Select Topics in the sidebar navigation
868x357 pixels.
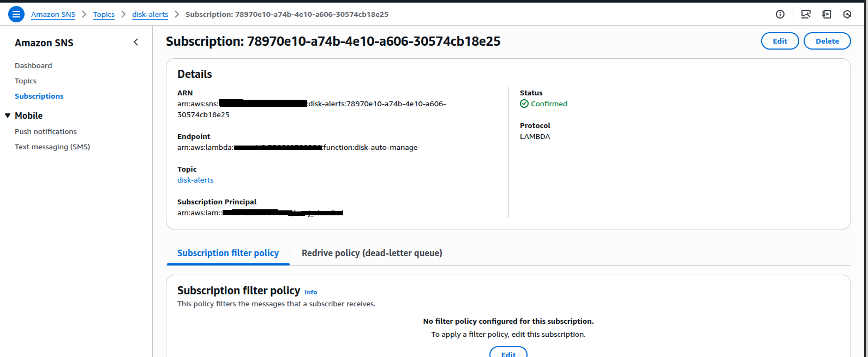(26, 81)
